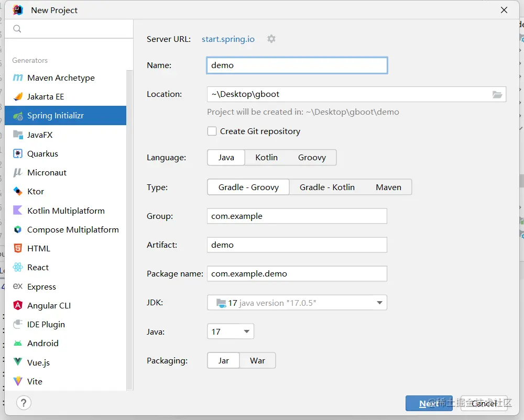
Task: Click the React generator icon
Action: [x=18, y=268]
